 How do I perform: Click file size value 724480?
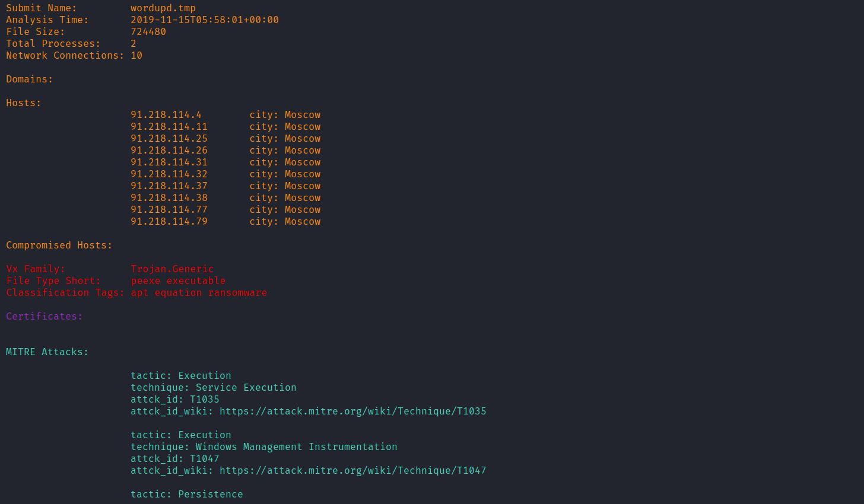[x=148, y=32]
